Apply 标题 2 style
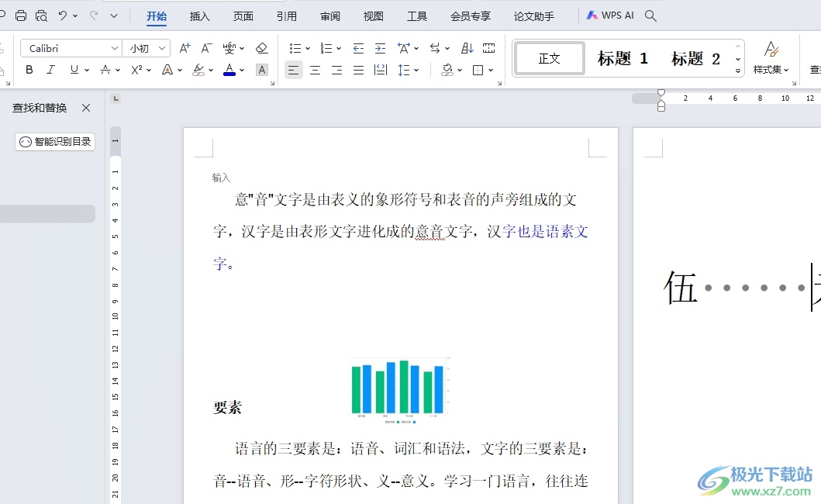This screenshot has width=821, height=504. (696, 58)
